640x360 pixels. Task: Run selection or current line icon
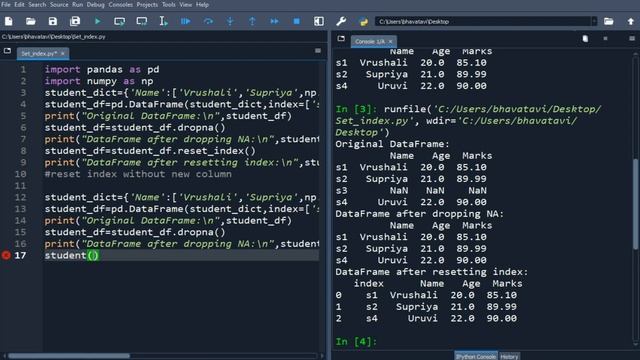click(163, 21)
